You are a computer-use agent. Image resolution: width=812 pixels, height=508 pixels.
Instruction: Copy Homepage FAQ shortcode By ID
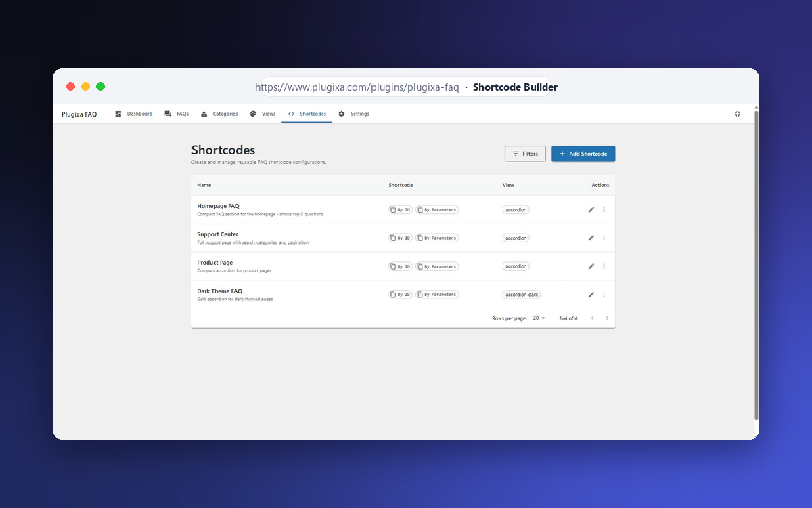click(401, 210)
